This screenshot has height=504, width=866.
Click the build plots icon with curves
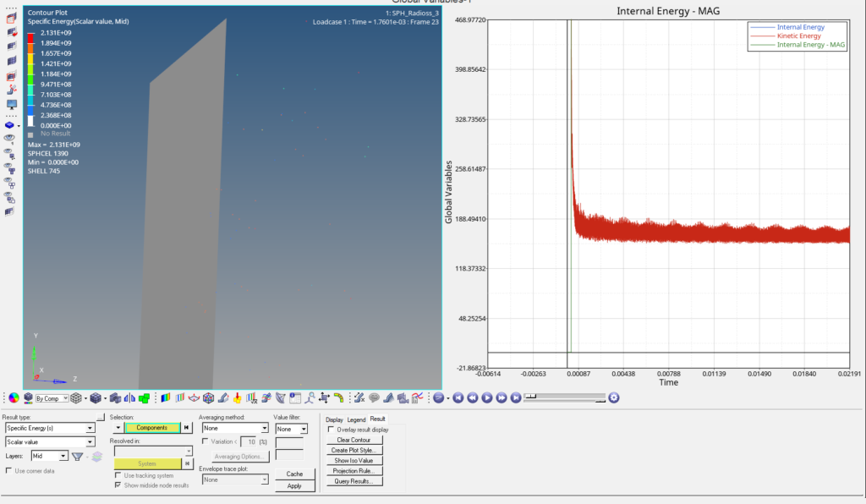[417, 398]
